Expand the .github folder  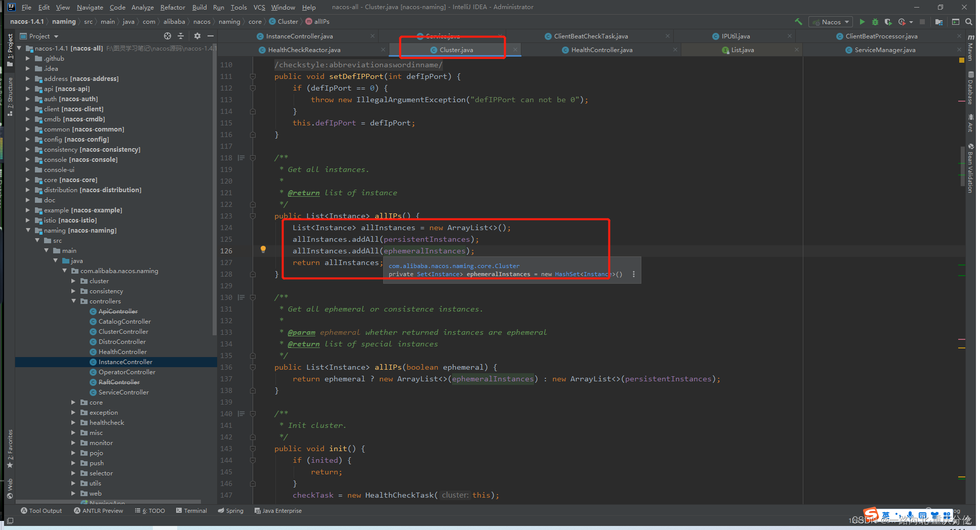click(x=28, y=58)
